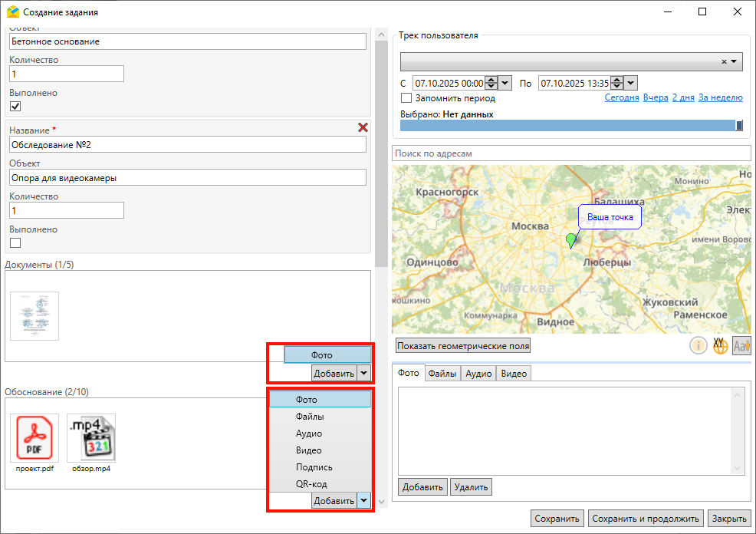
Task: Click the Сохранить и продолжить button
Action: [x=646, y=519]
